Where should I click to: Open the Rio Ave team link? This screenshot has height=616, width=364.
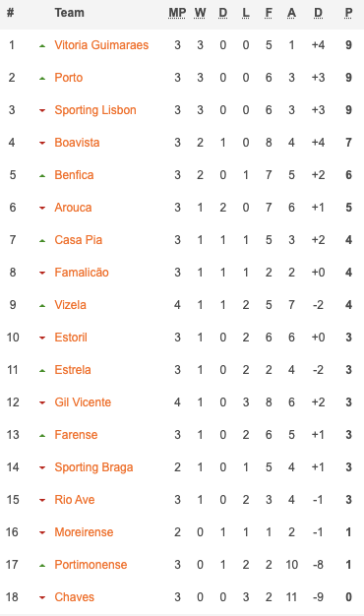coord(75,499)
